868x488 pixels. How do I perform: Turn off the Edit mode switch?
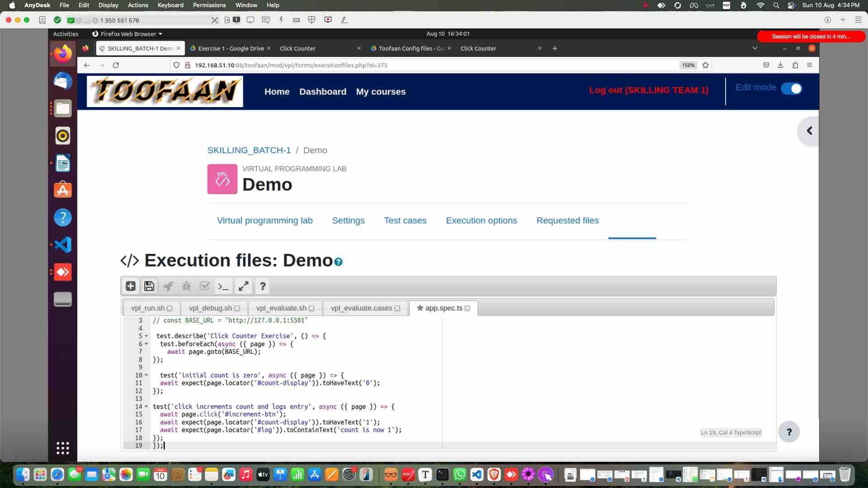coord(792,89)
